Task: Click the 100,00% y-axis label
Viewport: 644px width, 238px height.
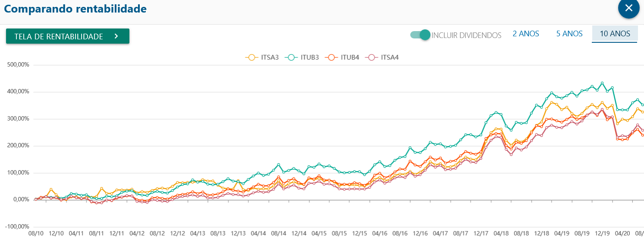Action: tap(19, 173)
